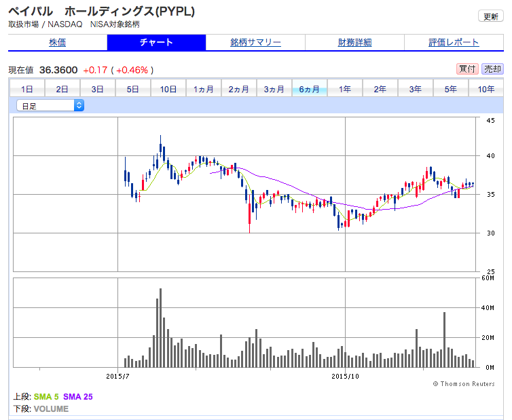Set chart period to 2ヵ月
Screen dimensions: 512x420
pos(239,89)
